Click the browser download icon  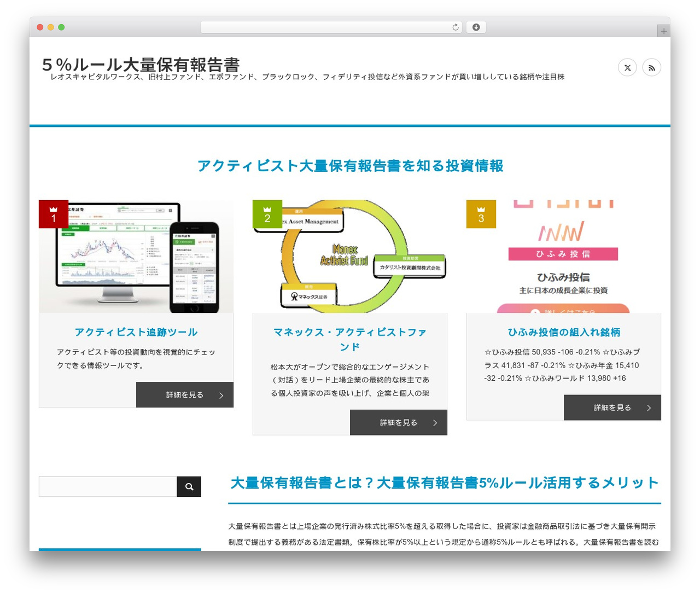pos(476,27)
